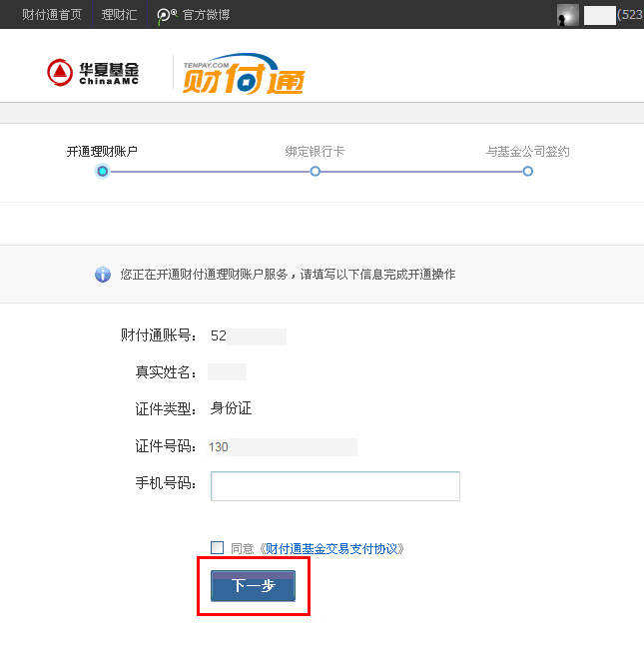Image resolution: width=644 pixels, height=659 pixels.
Task: Click the 华夏基金 ChinaAMC logo
Action: tap(93, 73)
